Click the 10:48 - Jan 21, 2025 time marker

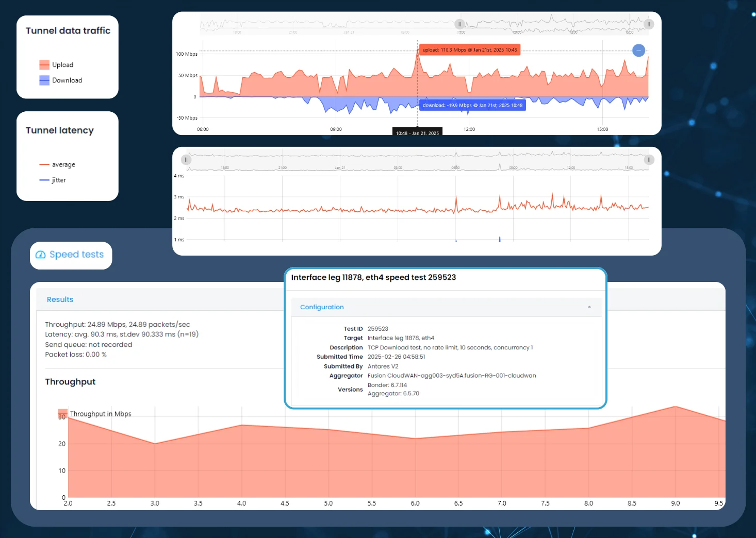[x=417, y=132]
